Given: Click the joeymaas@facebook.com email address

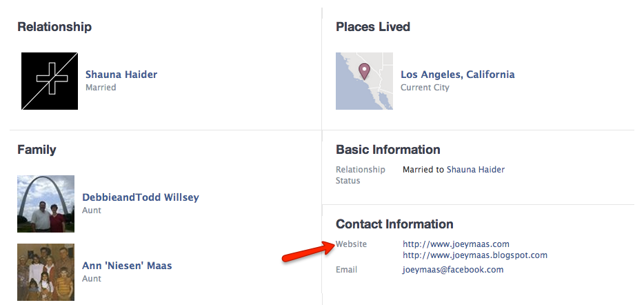Looking at the screenshot, I should pyautogui.click(x=453, y=270).
